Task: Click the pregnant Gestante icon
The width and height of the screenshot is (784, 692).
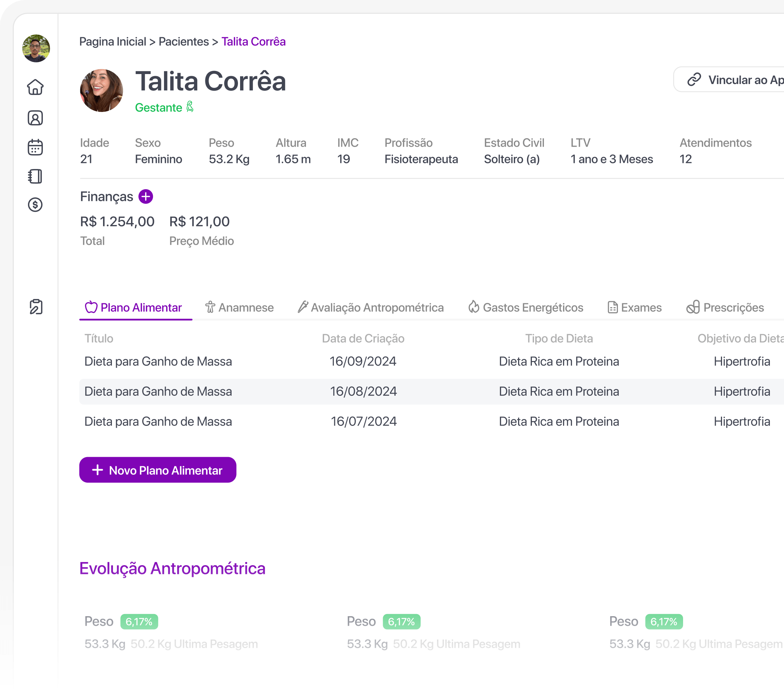Action: tap(190, 107)
